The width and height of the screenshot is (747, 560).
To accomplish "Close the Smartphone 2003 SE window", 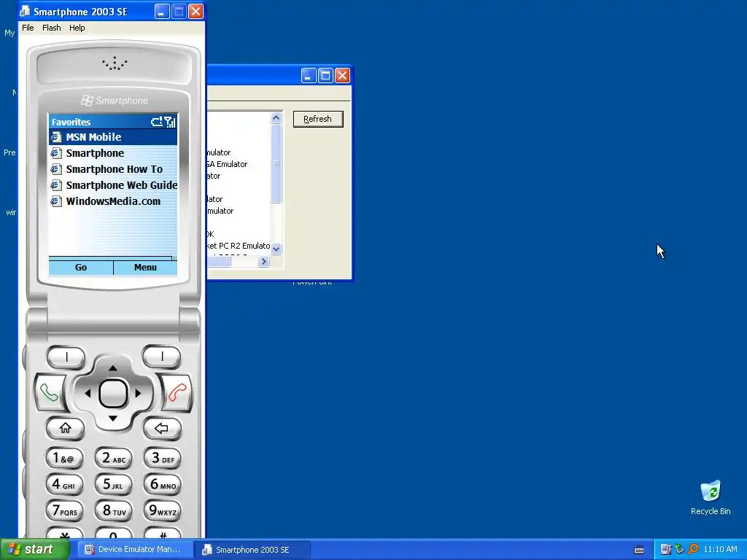I will (196, 12).
